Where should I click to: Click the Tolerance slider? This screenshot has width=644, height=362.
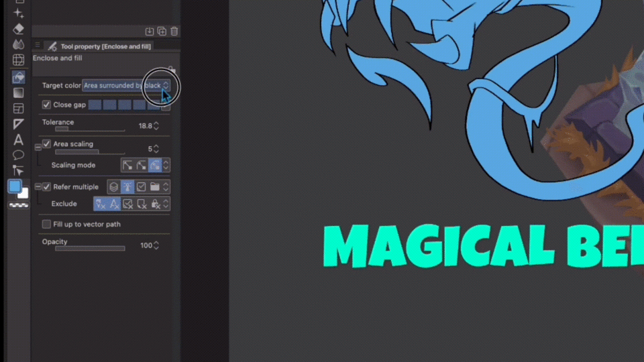[90, 129]
